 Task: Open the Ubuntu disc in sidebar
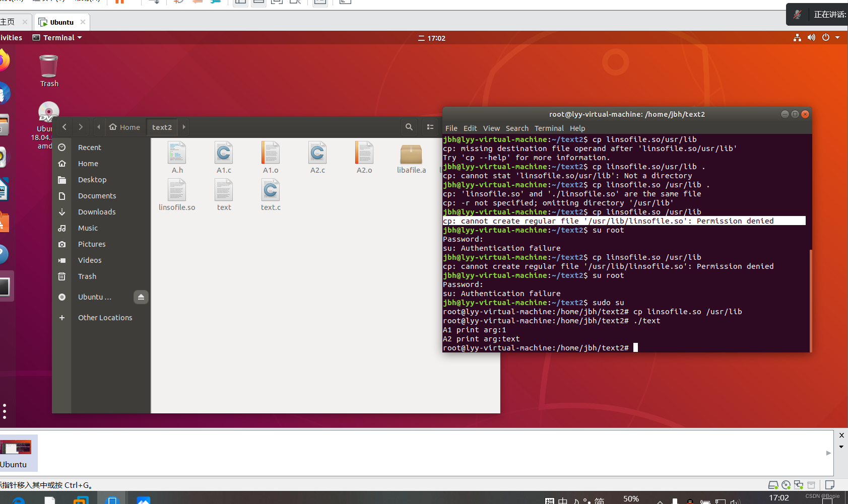click(94, 297)
